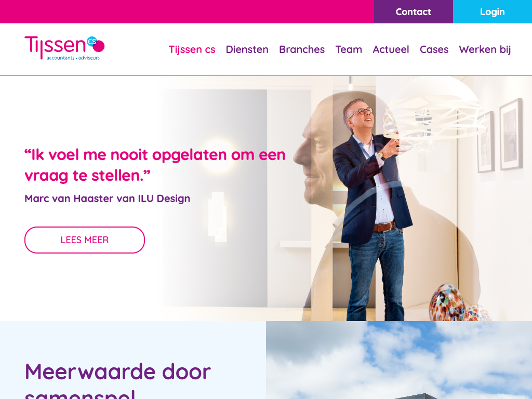Navigate to Actueel
This screenshot has width=532, height=399.
391,49
